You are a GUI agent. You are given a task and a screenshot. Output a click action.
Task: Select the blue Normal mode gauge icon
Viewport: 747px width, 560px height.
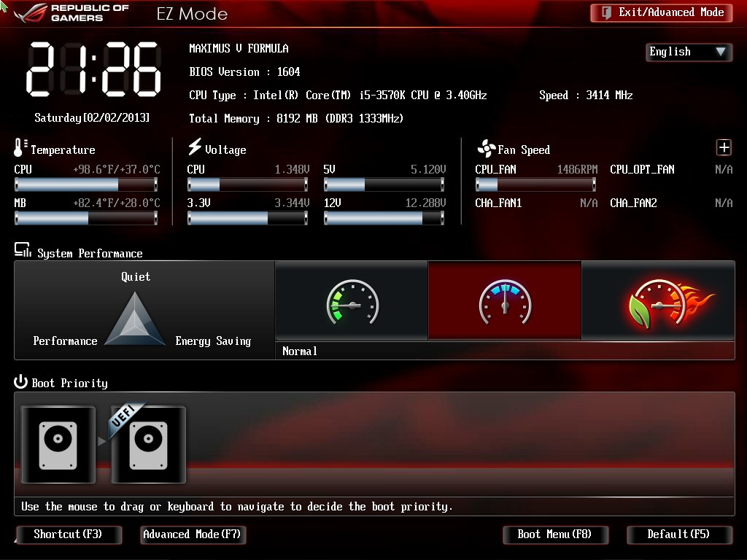coord(505,301)
